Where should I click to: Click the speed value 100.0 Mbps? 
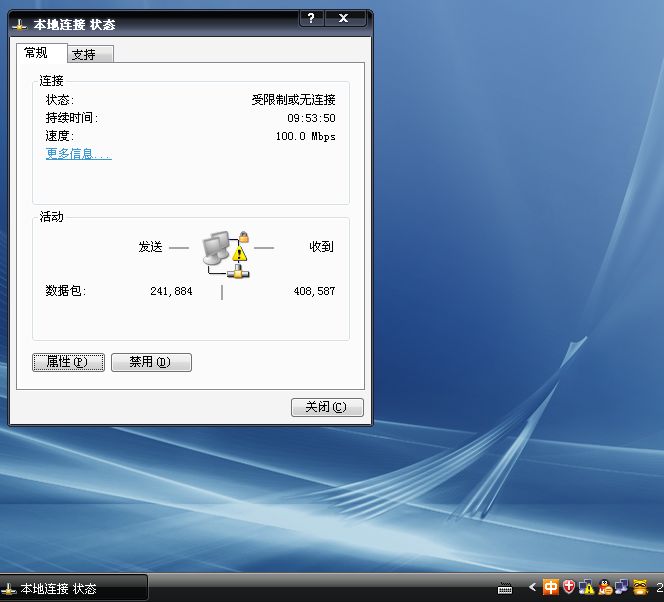(305, 136)
